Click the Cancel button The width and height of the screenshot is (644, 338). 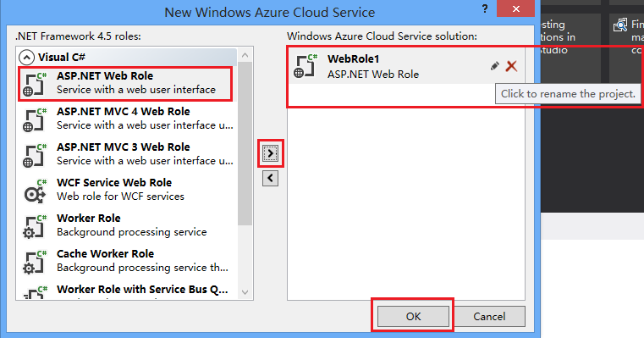(489, 316)
